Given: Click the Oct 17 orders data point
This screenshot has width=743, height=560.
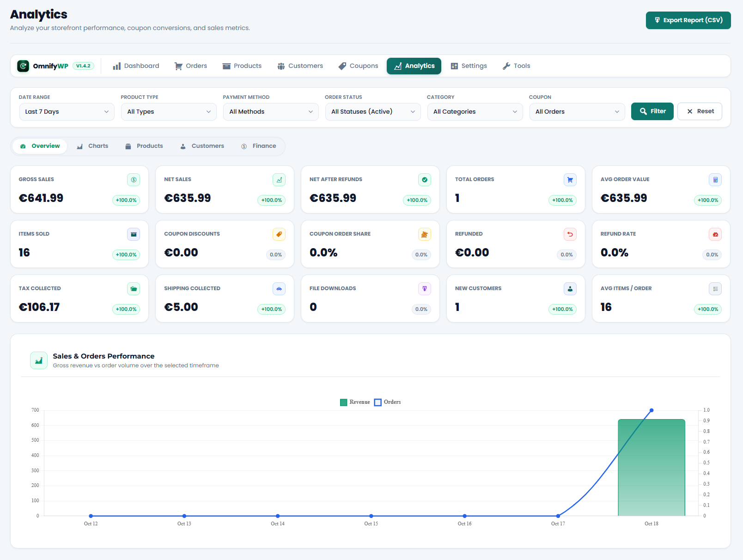Looking at the screenshot, I should 558,516.
